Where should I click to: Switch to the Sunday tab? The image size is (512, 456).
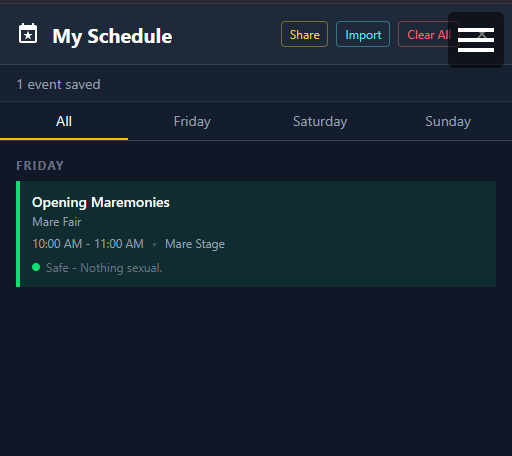[x=448, y=121]
